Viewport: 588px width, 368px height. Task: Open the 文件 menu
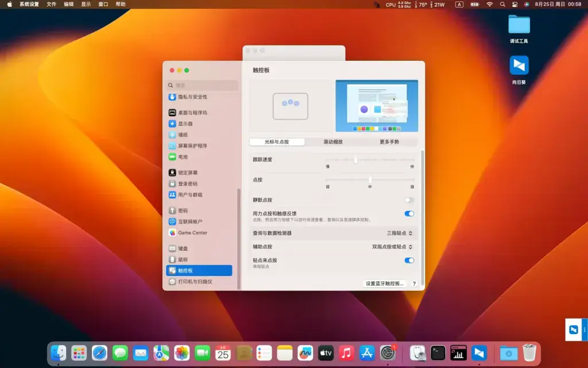pyautogui.click(x=51, y=5)
